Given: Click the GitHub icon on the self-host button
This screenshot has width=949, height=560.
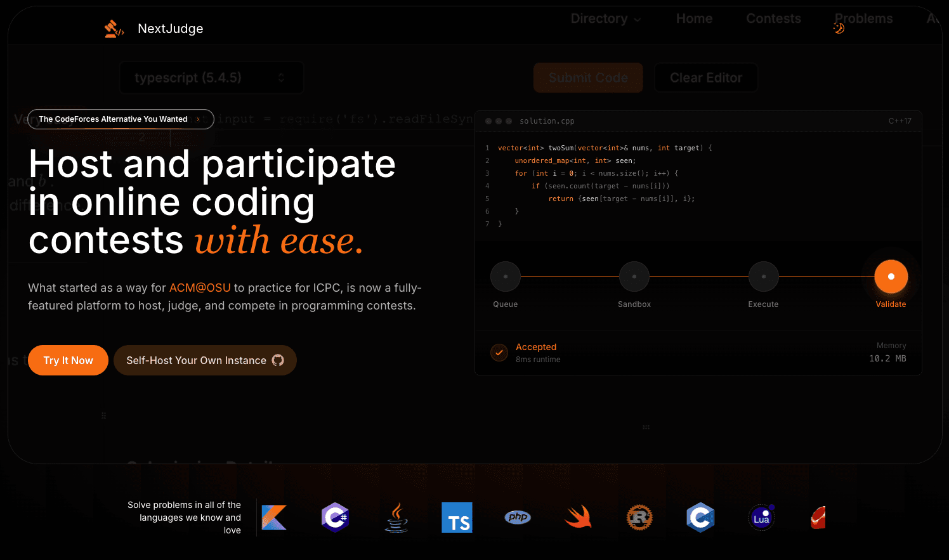Looking at the screenshot, I should [x=278, y=360].
